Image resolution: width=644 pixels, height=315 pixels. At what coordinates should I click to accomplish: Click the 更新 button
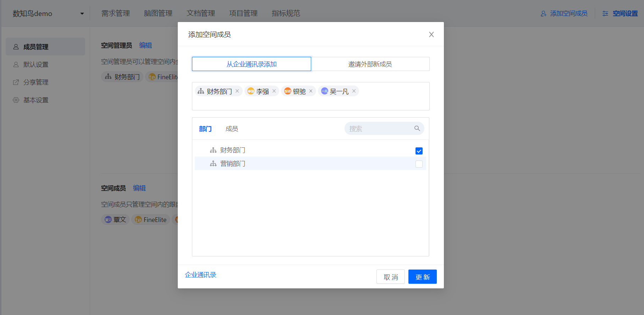pos(423,277)
